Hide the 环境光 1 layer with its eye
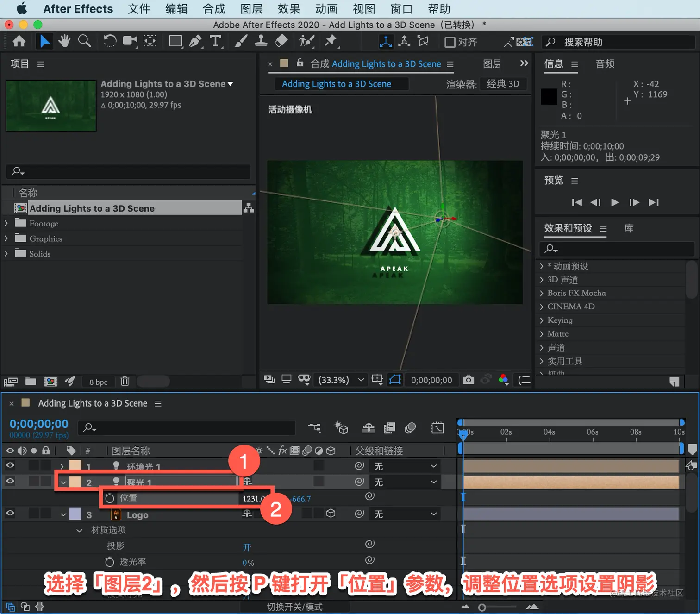The image size is (700, 614). (10, 465)
